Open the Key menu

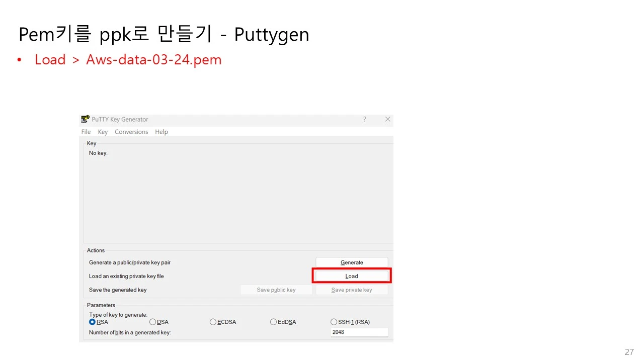pyautogui.click(x=103, y=132)
